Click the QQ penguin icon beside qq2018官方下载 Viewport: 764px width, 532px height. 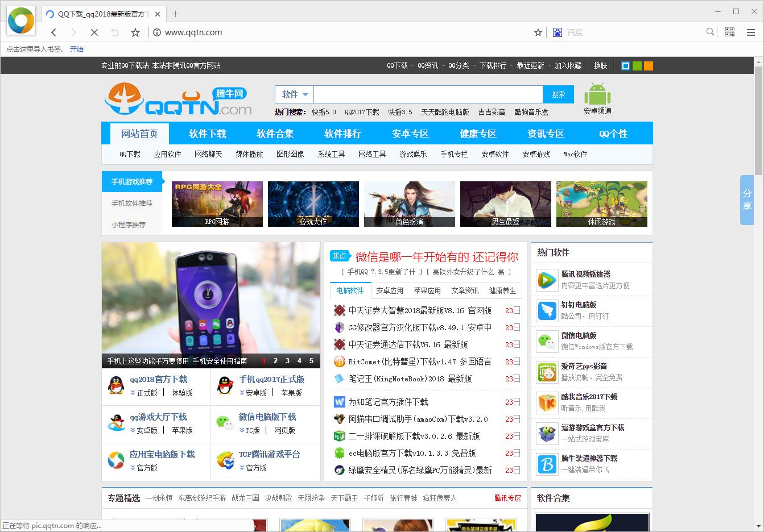[x=116, y=385]
